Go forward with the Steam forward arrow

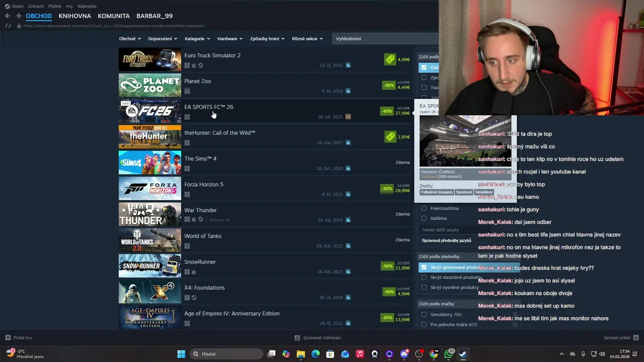(18, 16)
